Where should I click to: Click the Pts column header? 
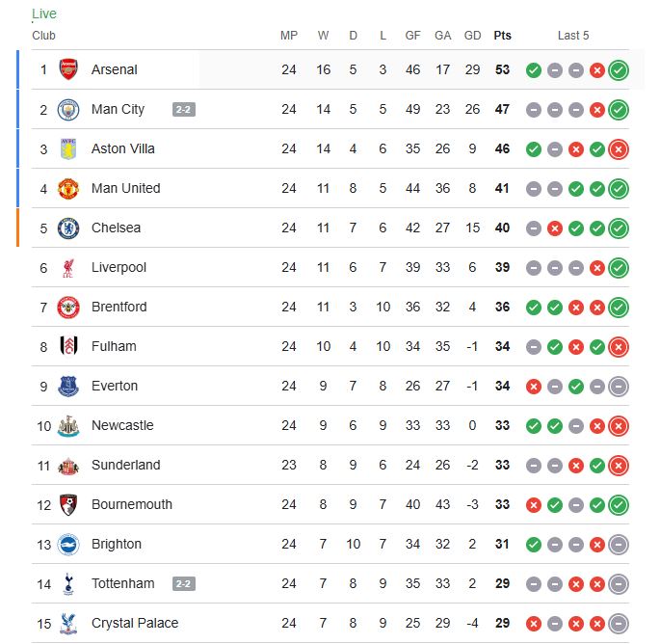[502, 36]
